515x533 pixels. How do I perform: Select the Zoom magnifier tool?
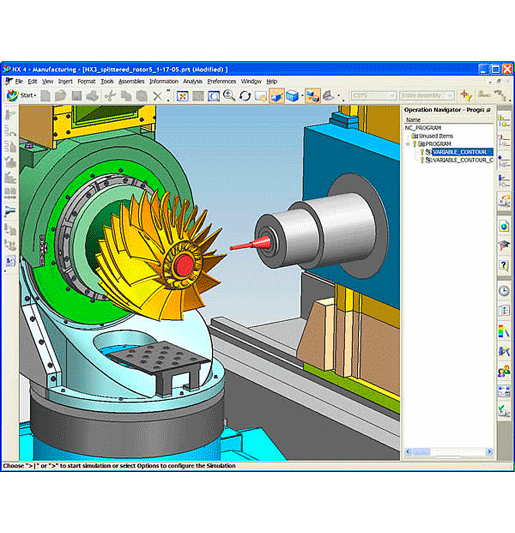point(229,96)
